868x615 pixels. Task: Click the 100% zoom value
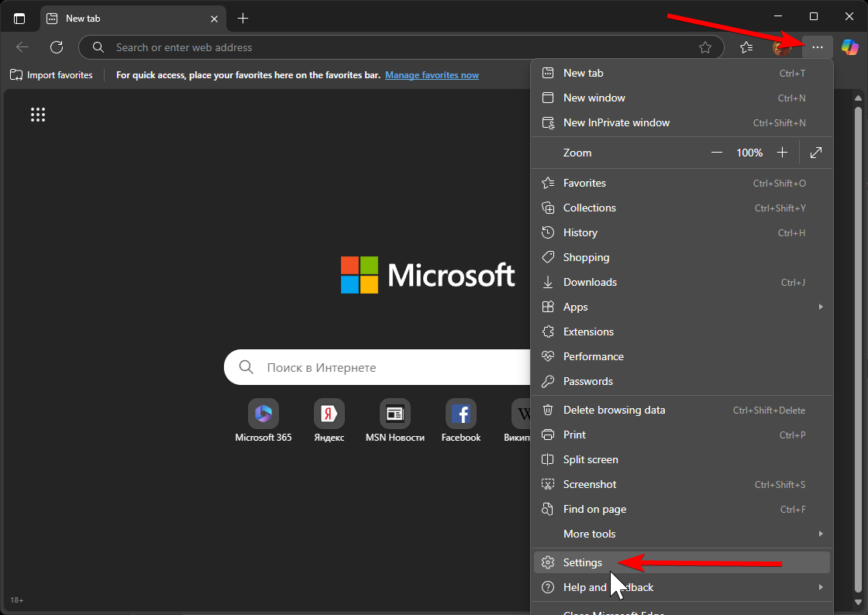pos(749,153)
